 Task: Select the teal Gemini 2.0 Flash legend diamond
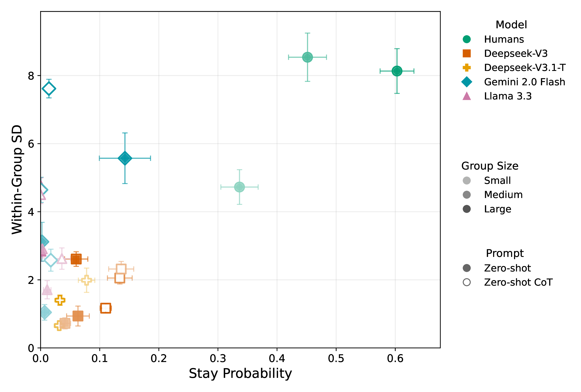click(x=466, y=82)
